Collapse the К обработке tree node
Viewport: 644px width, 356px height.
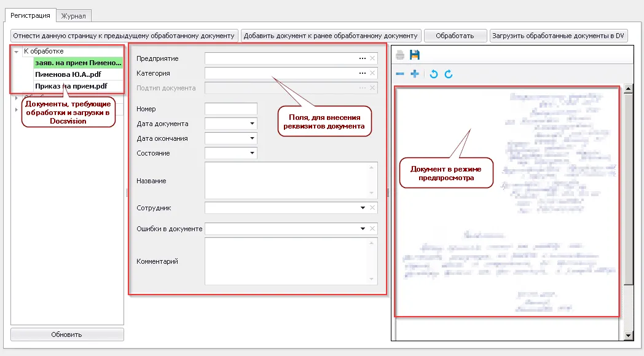point(17,52)
